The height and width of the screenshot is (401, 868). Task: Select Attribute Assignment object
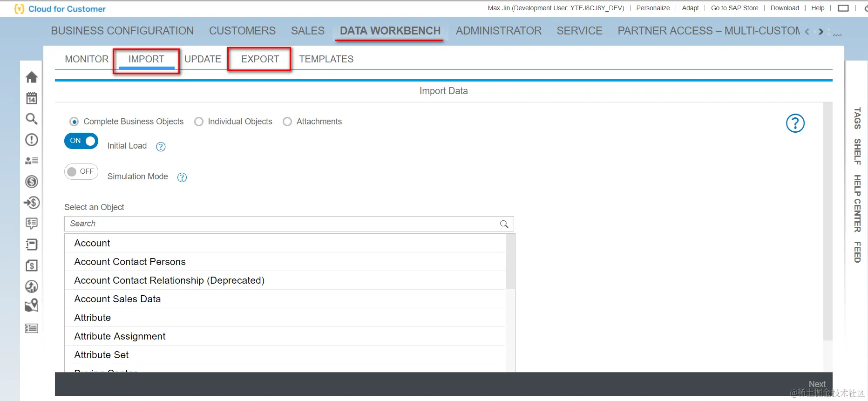click(285, 336)
